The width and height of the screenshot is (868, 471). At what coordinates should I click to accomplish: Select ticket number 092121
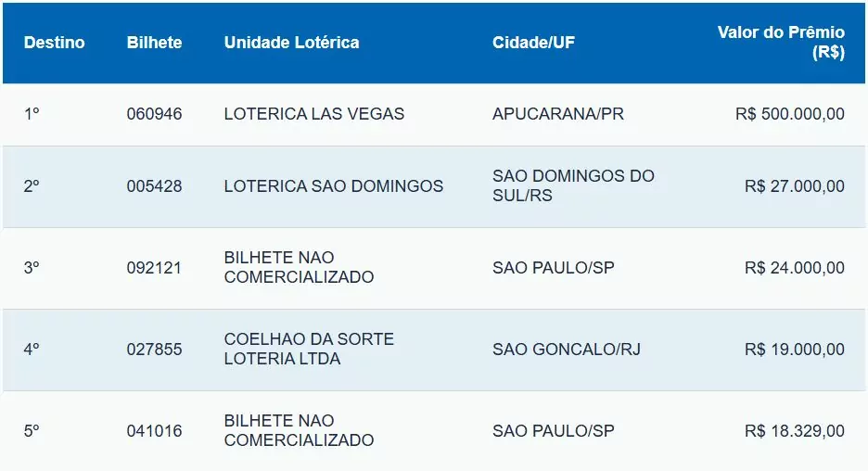coord(154,268)
